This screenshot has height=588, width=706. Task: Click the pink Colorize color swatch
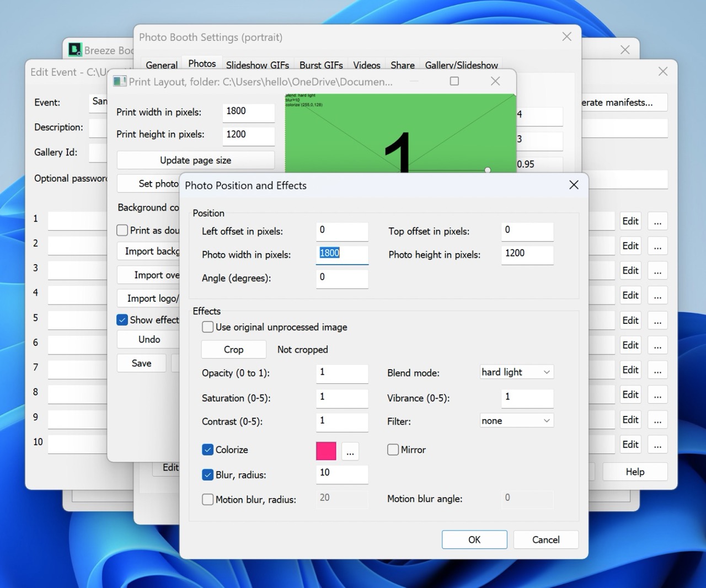(x=326, y=451)
